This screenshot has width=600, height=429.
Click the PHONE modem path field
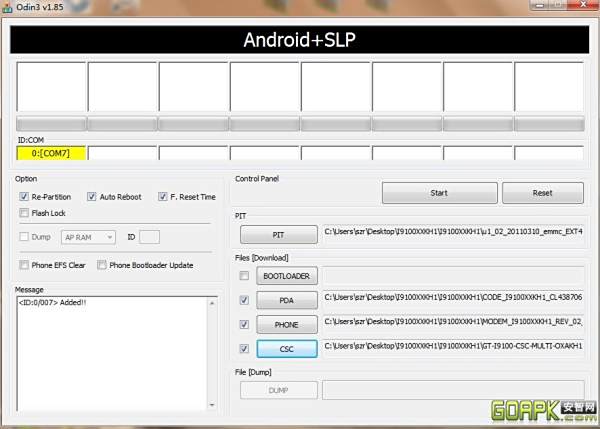pyautogui.click(x=453, y=323)
